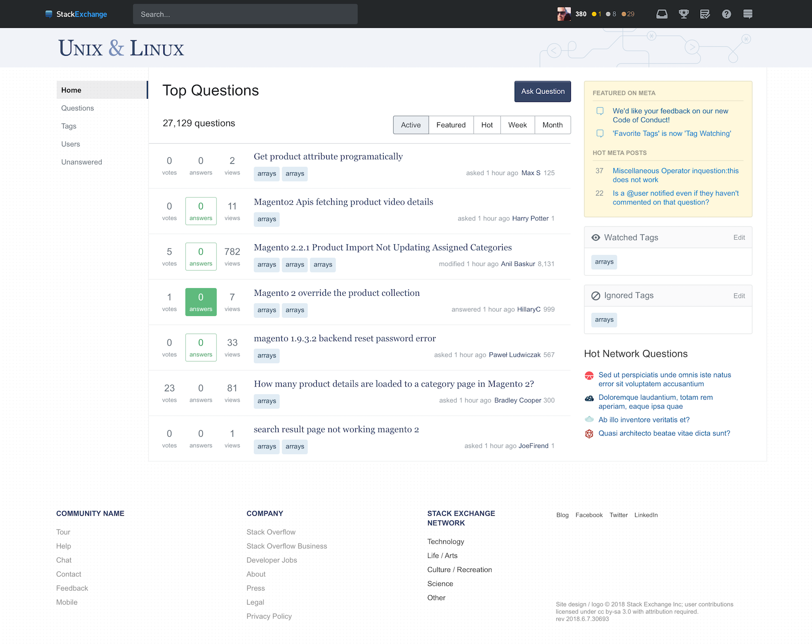Click the StackExchange logo

(x=76, y=14)
